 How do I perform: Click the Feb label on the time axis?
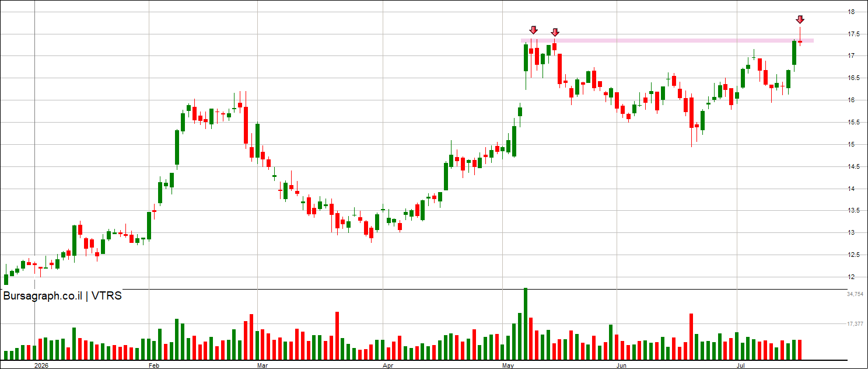(154, 365)
